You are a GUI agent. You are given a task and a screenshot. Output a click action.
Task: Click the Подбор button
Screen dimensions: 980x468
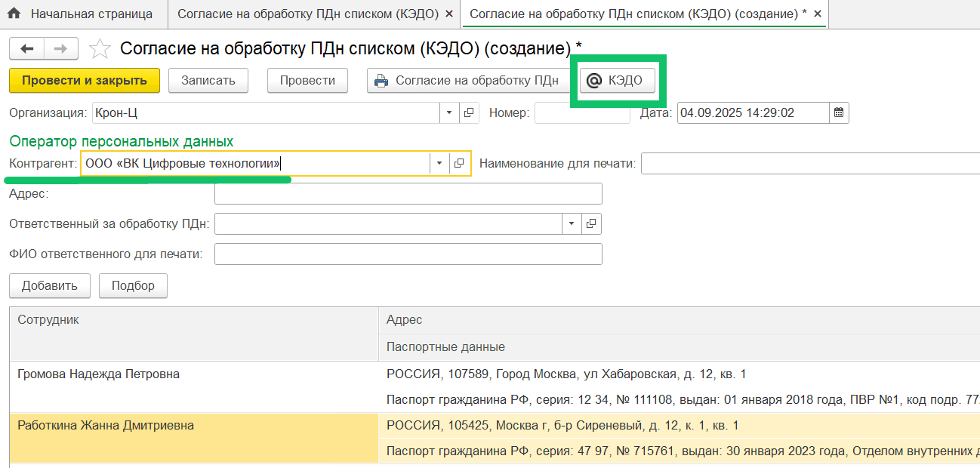tap(133, 286)
